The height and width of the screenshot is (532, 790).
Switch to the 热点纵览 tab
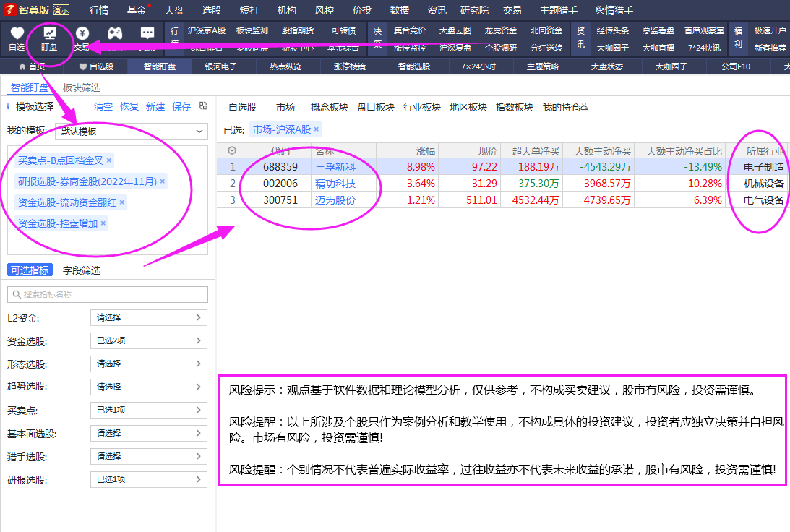(x=285, y=66)
